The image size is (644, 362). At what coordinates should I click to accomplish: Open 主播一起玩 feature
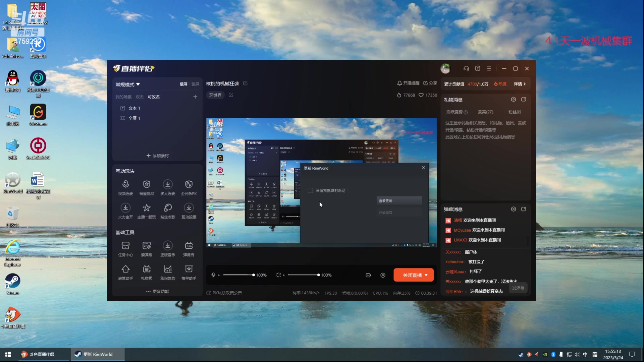pos(147,211)
